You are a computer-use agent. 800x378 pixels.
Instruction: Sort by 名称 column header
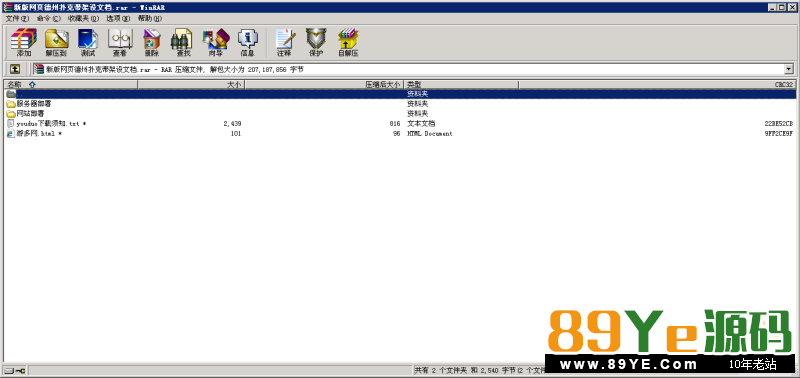[x=71, y=84]
